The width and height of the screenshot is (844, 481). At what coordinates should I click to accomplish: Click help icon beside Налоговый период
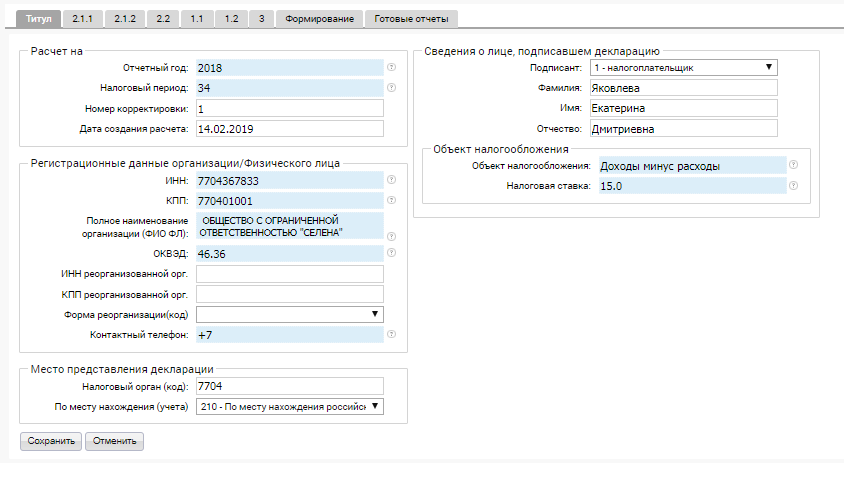click(392, 88)
